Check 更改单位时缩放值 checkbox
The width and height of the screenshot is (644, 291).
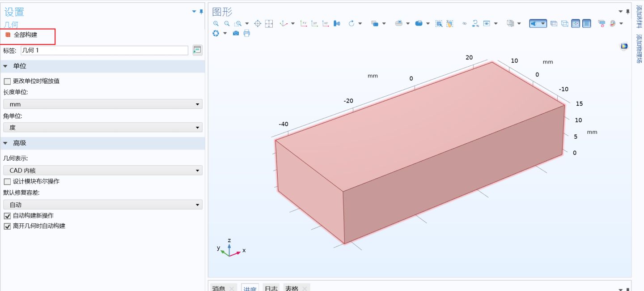click(7, 81)
